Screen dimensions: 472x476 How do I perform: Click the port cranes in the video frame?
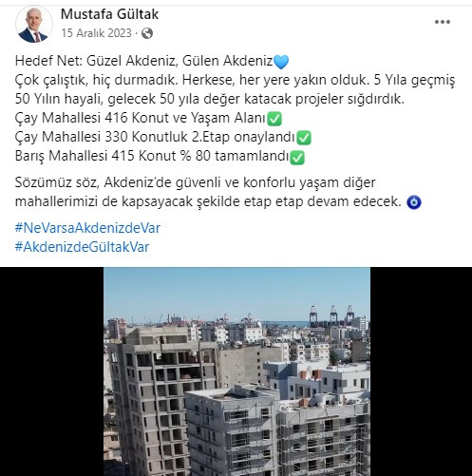click(331, 315)
